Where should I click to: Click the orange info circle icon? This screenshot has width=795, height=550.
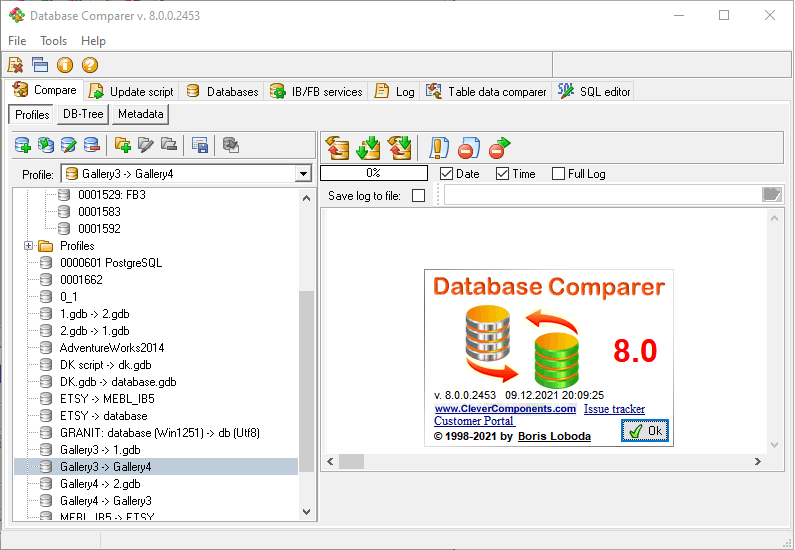[65, 65]
